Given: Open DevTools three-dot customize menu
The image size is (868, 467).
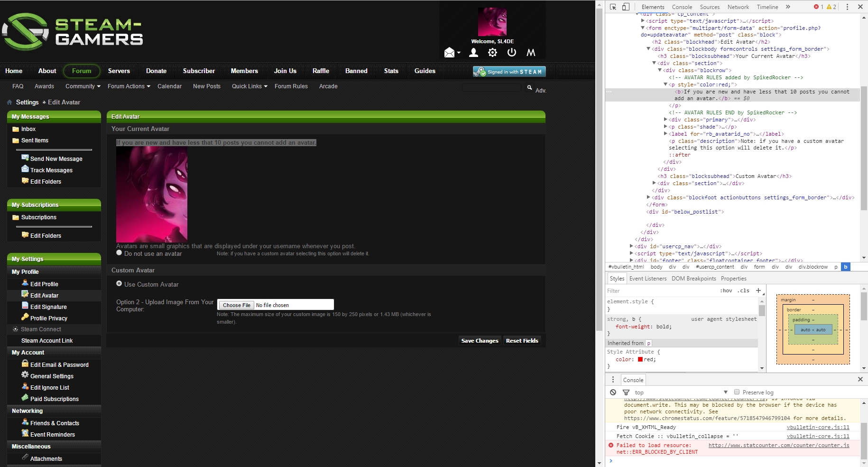Looking at the screenshot, I should [x=847, y=7].
